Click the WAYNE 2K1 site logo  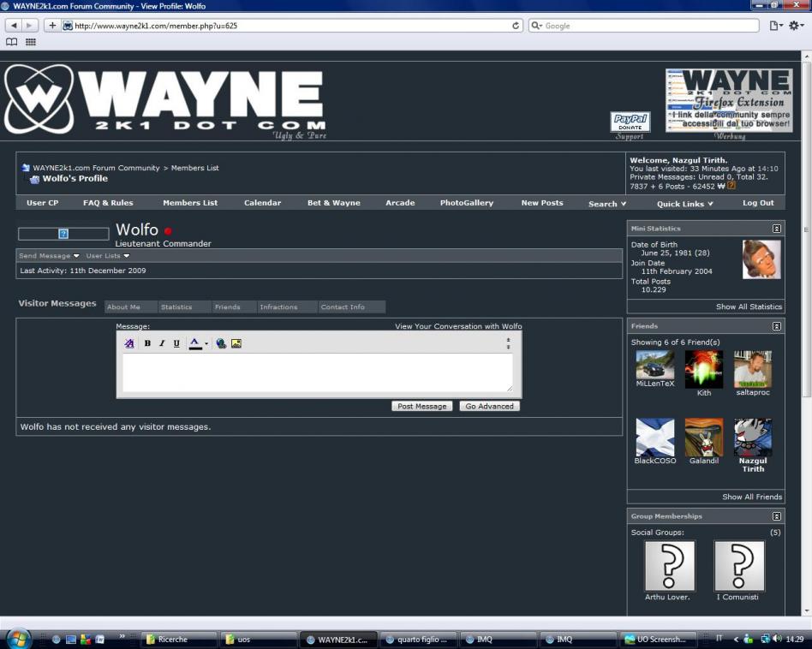tap(165, 100)
